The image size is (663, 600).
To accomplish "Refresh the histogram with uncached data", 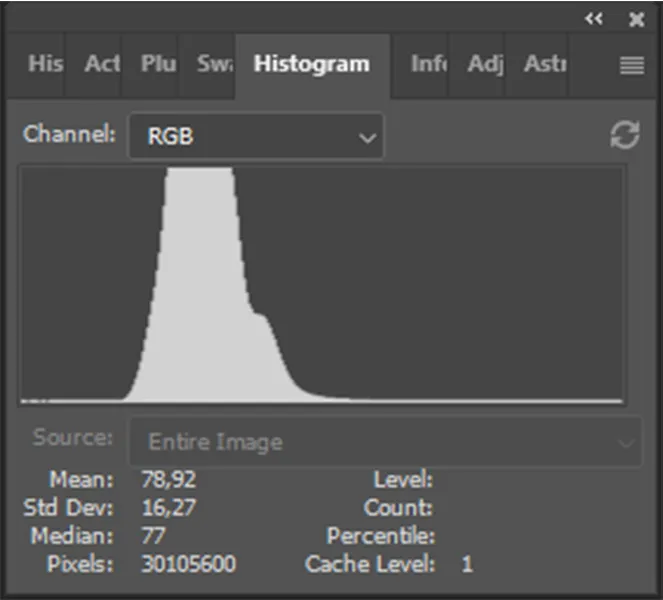I will [625, 136].
